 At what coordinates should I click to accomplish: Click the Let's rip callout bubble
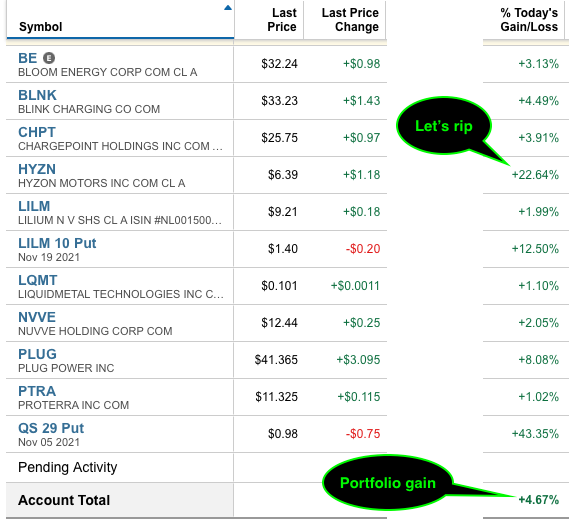[x=444, y=126]
